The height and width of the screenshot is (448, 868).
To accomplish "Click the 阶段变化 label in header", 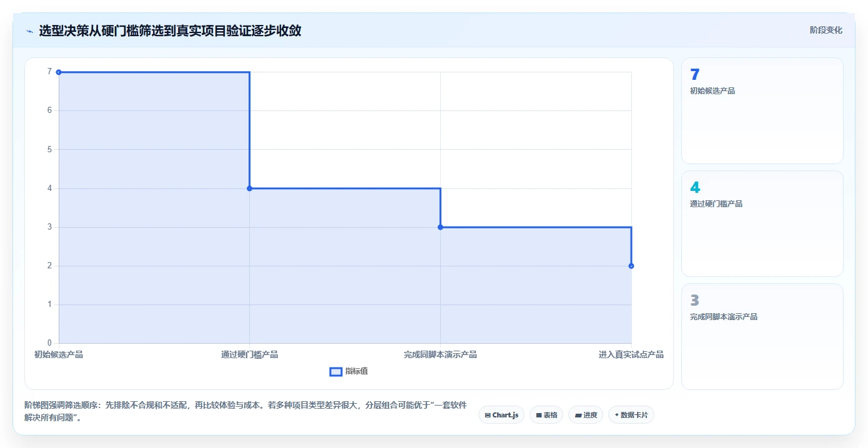I will (826, 30).
